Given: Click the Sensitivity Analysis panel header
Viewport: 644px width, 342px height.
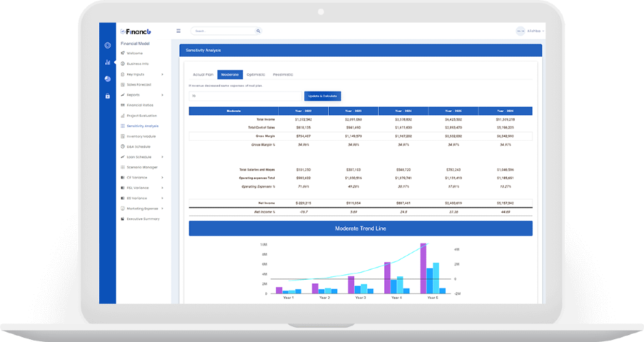Looking at the screenshot, I should tap(360, 50).
